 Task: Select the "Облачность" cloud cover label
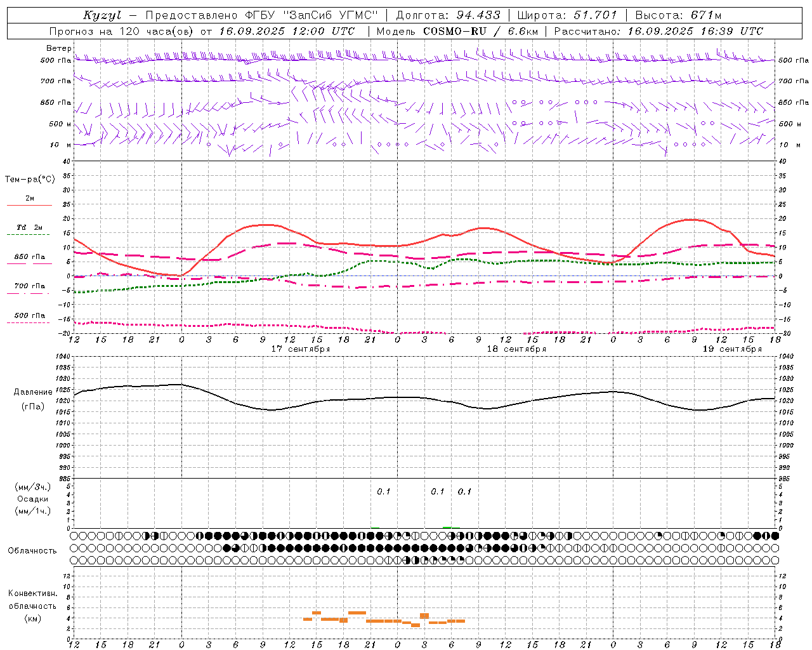pos(32,550)
